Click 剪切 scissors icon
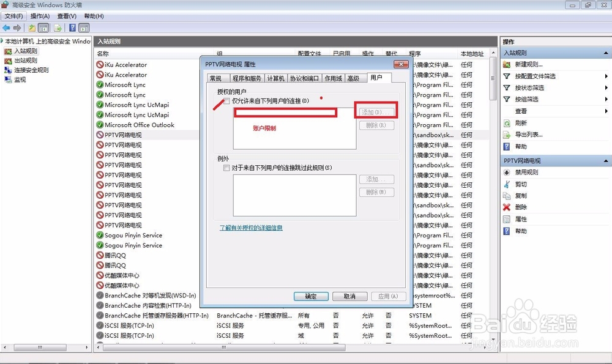This screenshot has height=364, width=612. point(507,184)
